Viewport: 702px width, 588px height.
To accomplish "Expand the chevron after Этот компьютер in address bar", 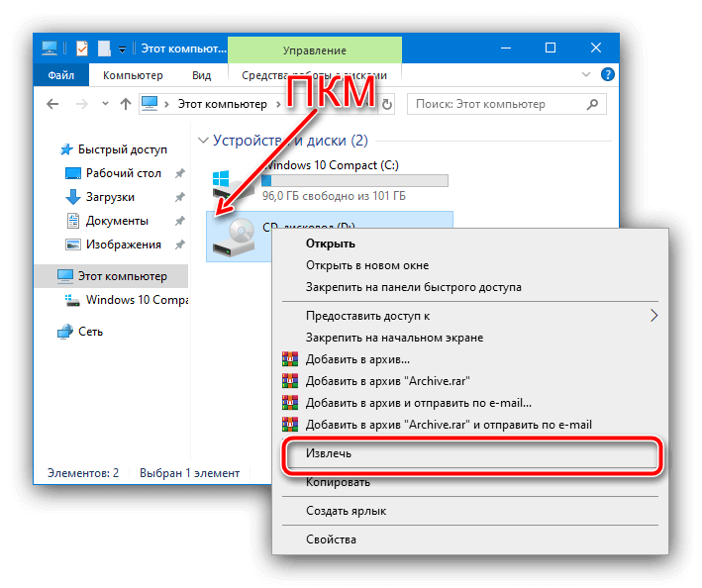I will point(278,104).
